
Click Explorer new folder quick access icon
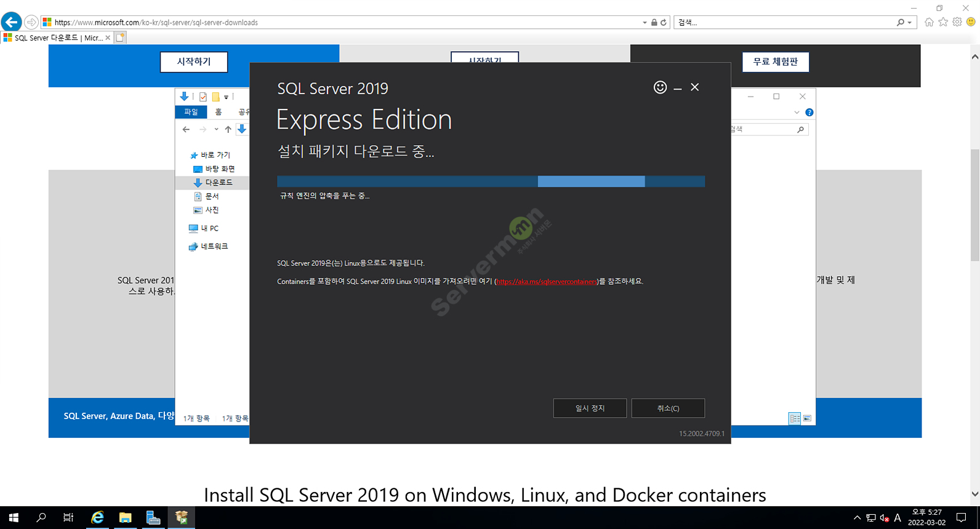[216, 97]
